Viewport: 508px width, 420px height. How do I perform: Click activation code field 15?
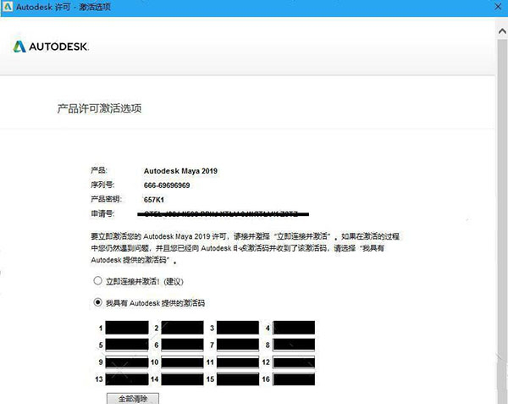coord(238,379)
